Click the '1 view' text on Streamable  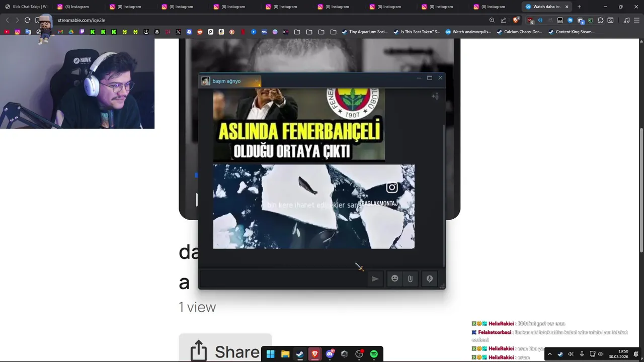pos(197,307)
